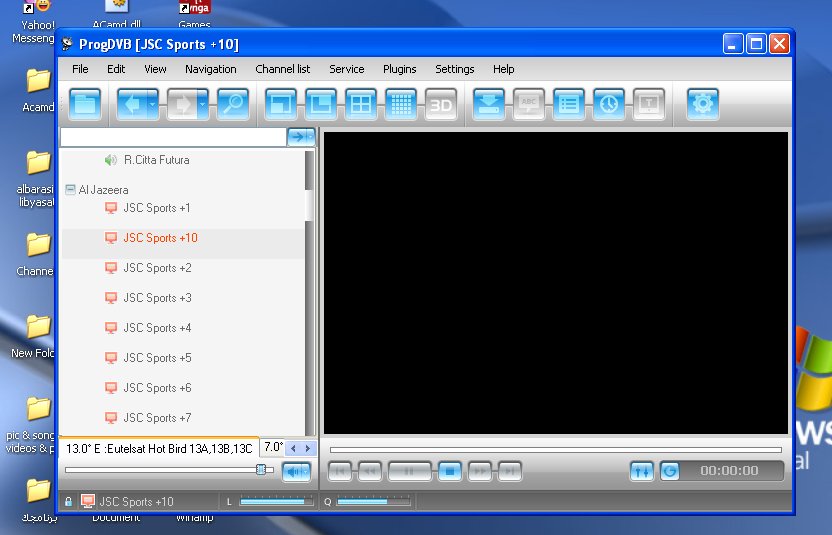
Task: Click the pause playback button
Action: 409,471
